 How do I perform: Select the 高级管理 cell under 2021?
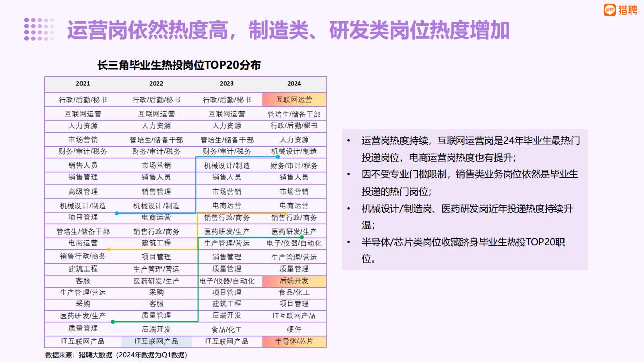[83, 191]
